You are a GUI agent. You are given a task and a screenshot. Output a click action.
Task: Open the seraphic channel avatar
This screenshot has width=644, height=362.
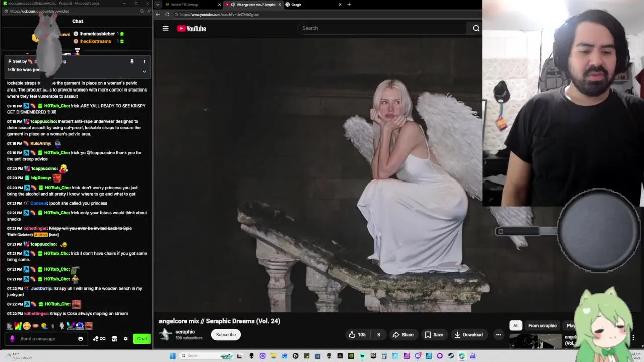(x=166, y=334)
